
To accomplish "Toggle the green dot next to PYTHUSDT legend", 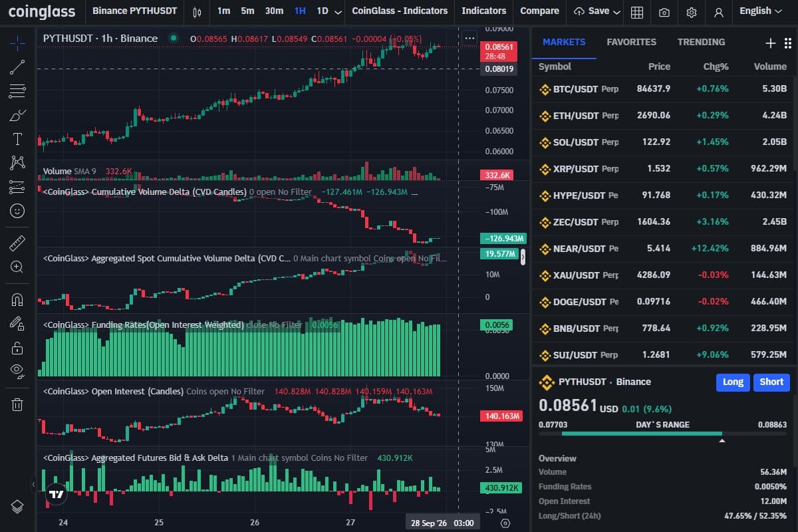I will tap(174, 38).
